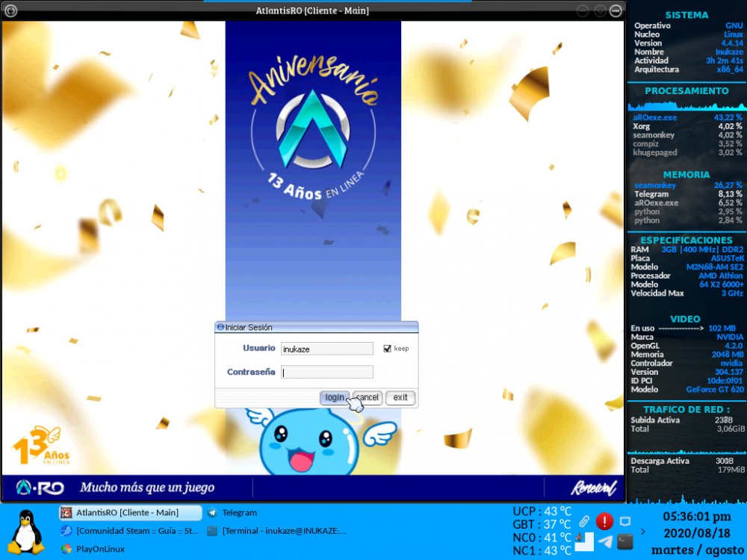Viewport: 747px width, 560px height.
Task: Click the clock showing 05:36:01 pm
Action: 697,517
